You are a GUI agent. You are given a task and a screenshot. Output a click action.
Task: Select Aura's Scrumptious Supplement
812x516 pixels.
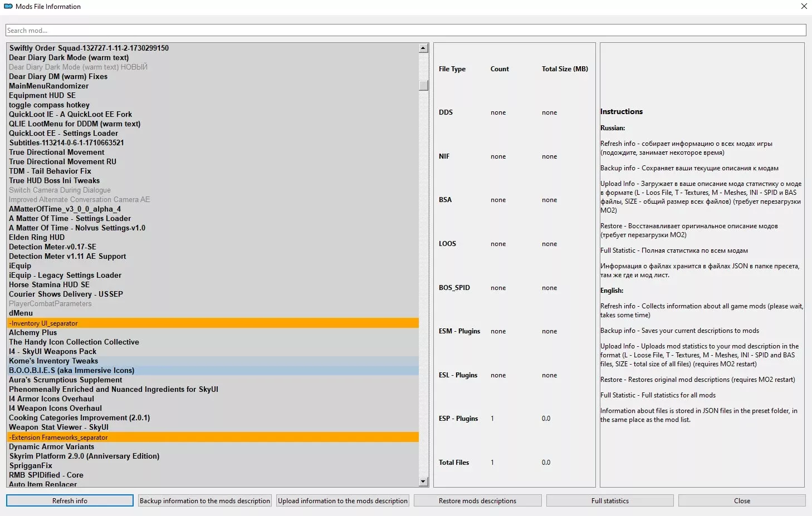(66, 380)
